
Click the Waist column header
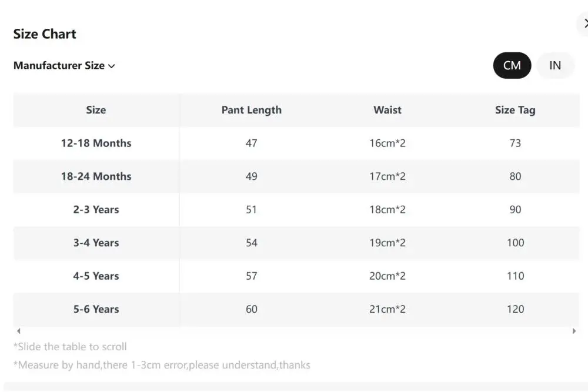pyautogui.click(x=387, y=110)
